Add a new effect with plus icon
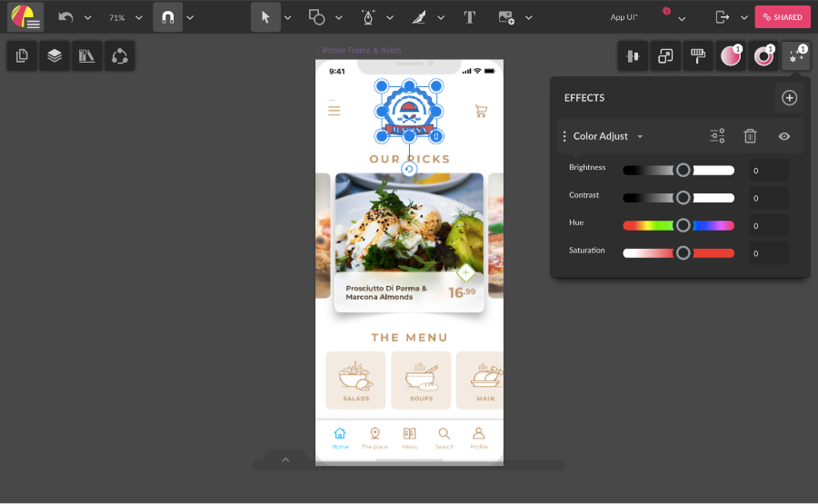This screenshot has height=504, width=818. pyautogui.click(x=789, y=98)
